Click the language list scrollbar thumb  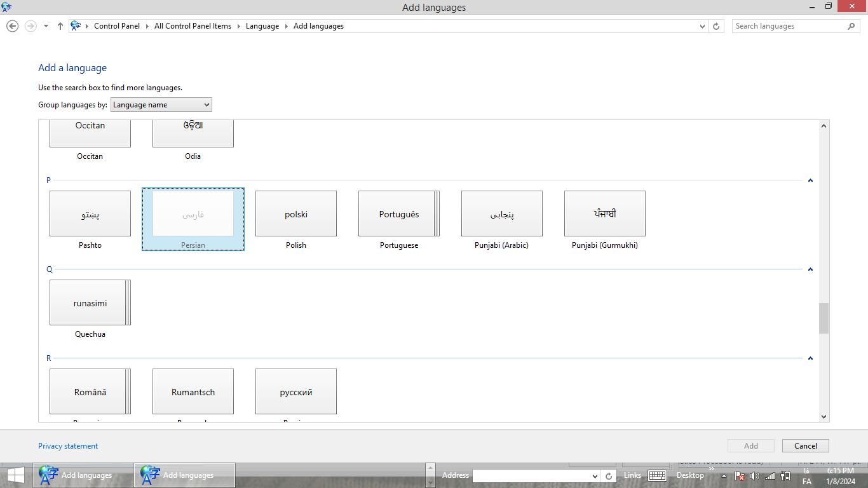pos(824,318)
